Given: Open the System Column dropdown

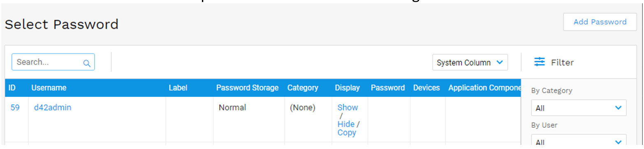Looking at the screenshot, I should click(470, 62).
